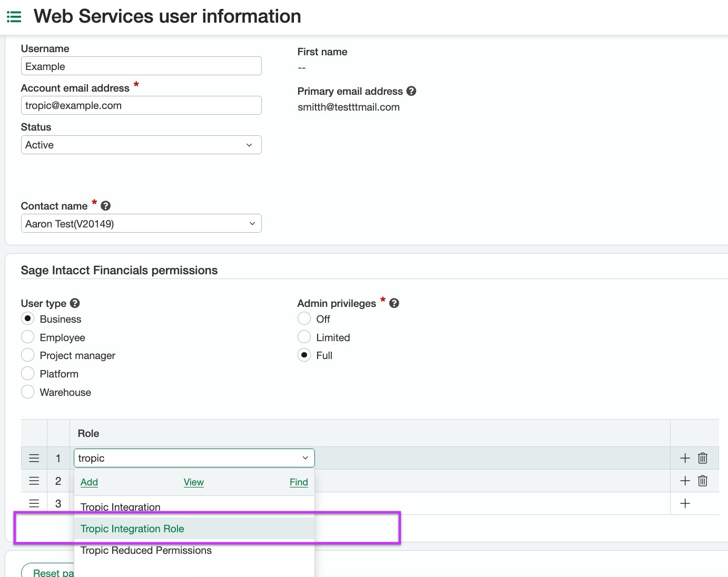Viewport: 728px width, 577px height.
Task: Open help icon next to User type
Action: point(75,303)
